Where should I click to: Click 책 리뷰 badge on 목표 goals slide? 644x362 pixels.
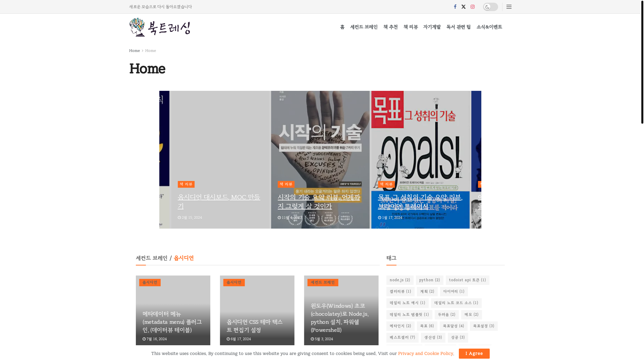click(386, 184)
